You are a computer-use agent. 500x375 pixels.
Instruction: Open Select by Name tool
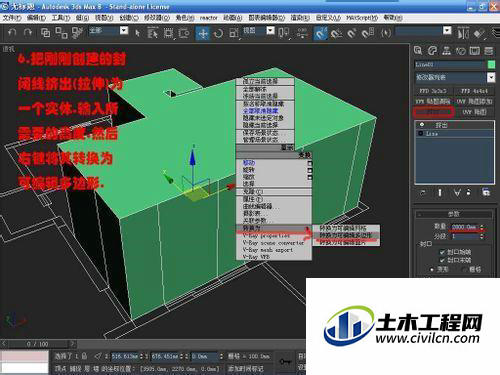(153, 33)
